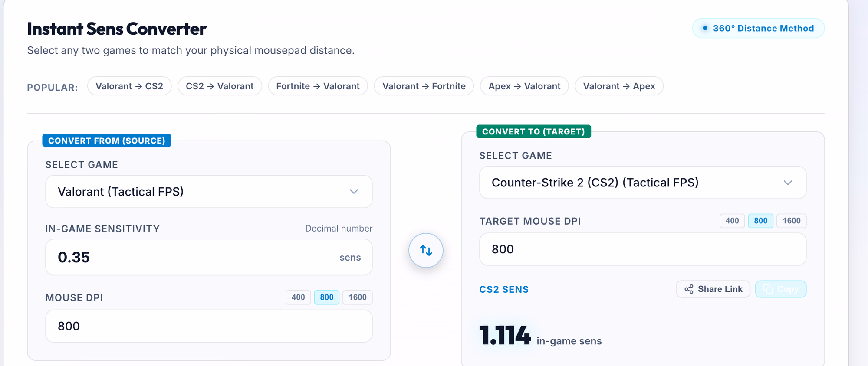Click the Convert From (Source) label
Image resolution: width=868 pixels, height=366 pixels.
[x=107, y=141]
